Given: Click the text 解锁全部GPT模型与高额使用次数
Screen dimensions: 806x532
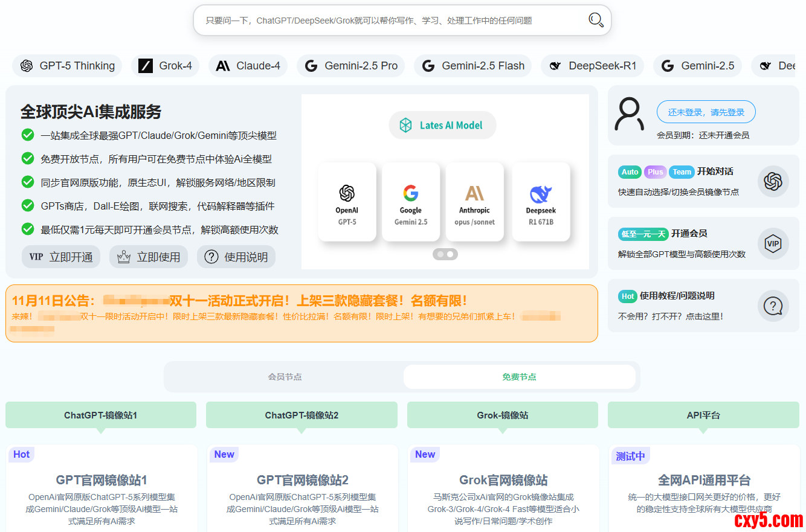Looking at the screenshot, I should 682,254.
